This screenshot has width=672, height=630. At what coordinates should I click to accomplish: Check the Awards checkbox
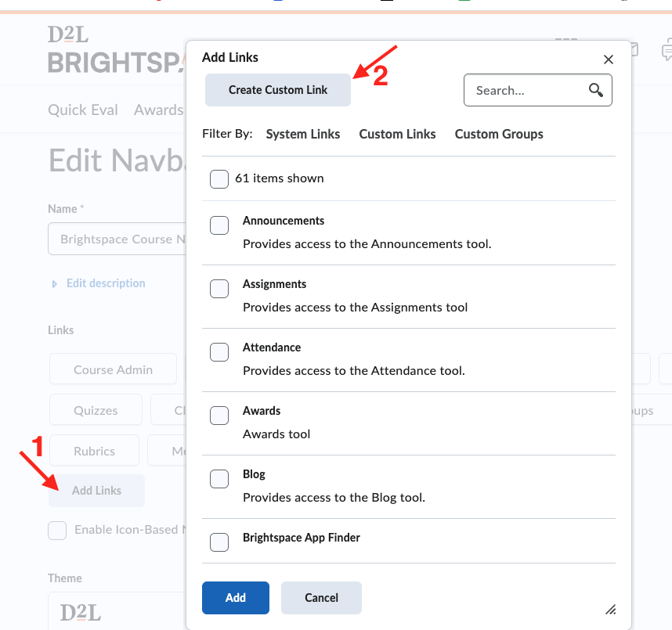(x=219, y=416)
